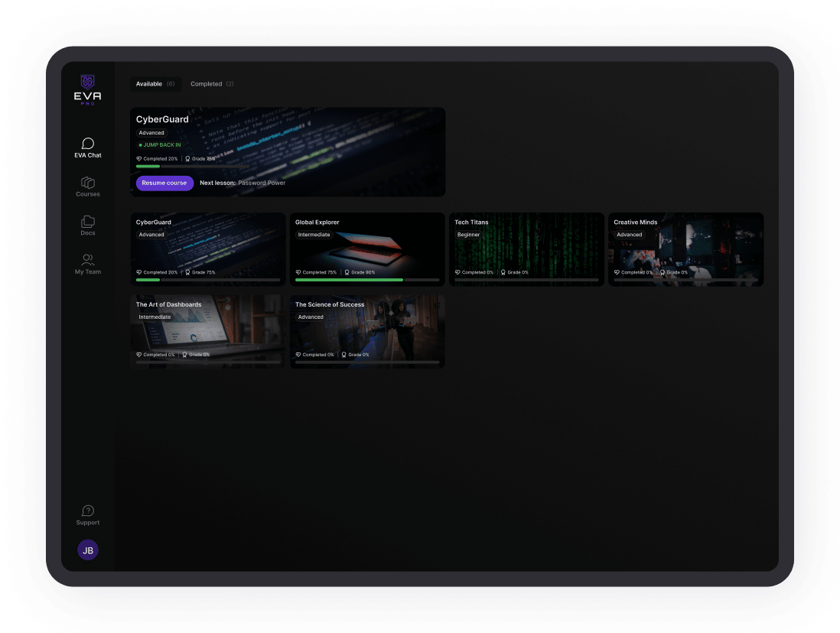Click small CyberGuard card progress bar
The height and width of the screenshot is (633, 840).
208,280
